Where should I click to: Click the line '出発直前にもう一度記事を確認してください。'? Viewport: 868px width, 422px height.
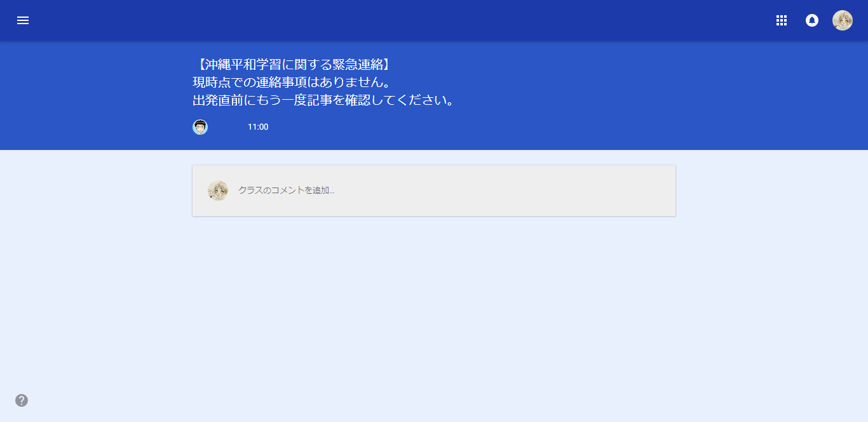point(324,100)
